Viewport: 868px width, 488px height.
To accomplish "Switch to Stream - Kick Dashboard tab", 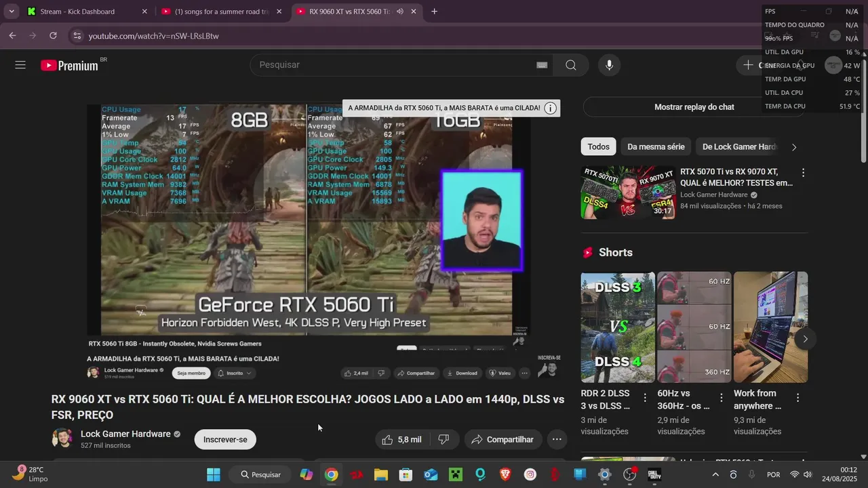I will click(x=87, y=12).
